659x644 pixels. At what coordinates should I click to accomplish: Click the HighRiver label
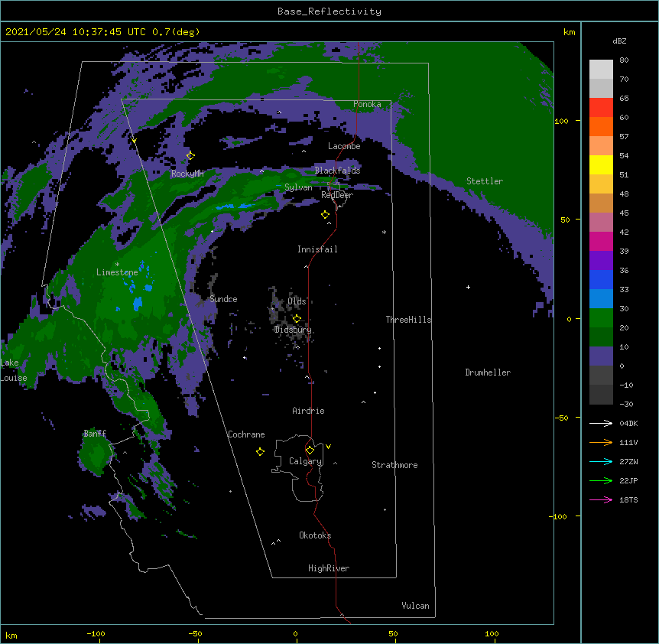tap(329, 568)
